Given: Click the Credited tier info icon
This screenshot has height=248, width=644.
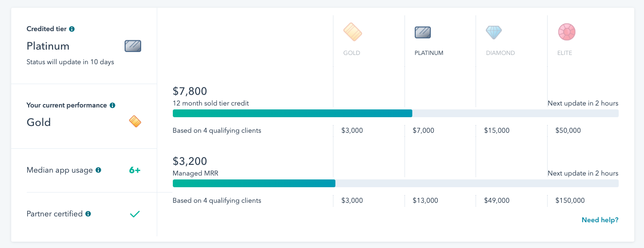Looking at the screenshot, I should point(72,29).
